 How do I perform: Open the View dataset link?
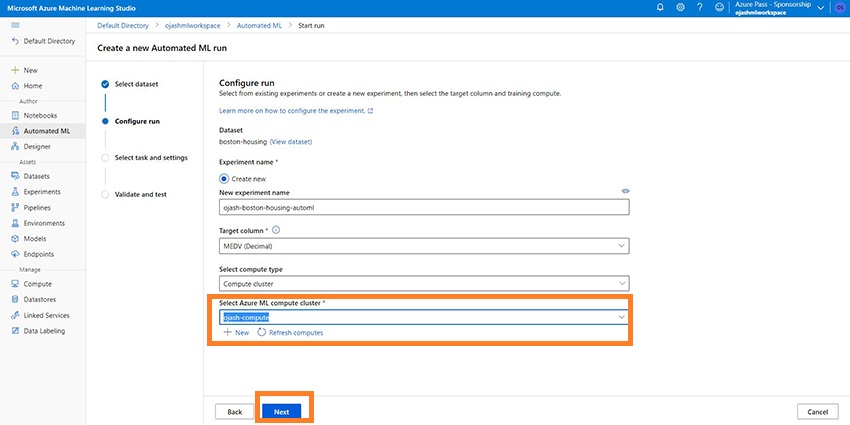pyautogui.click(x=291, y=142)
